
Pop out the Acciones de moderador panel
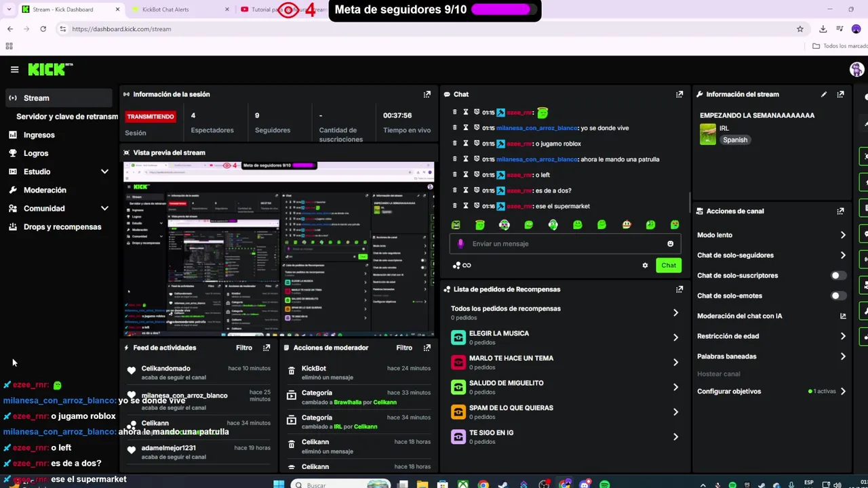pos(427,348)
